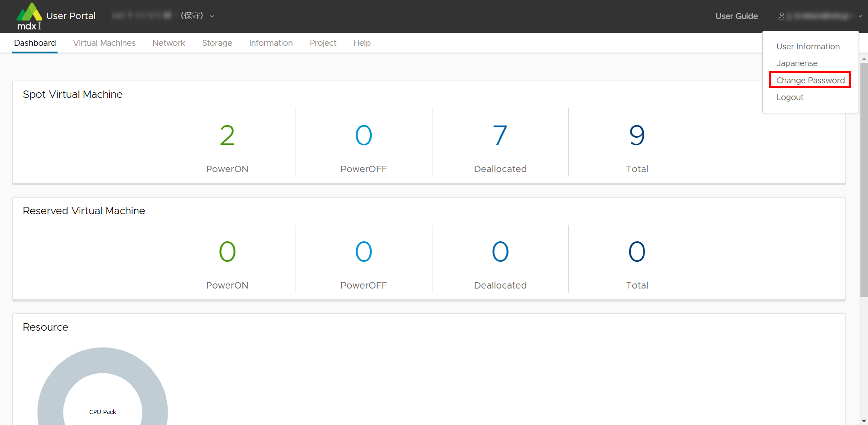Click the mdx I logo icon

coord(29,16)
